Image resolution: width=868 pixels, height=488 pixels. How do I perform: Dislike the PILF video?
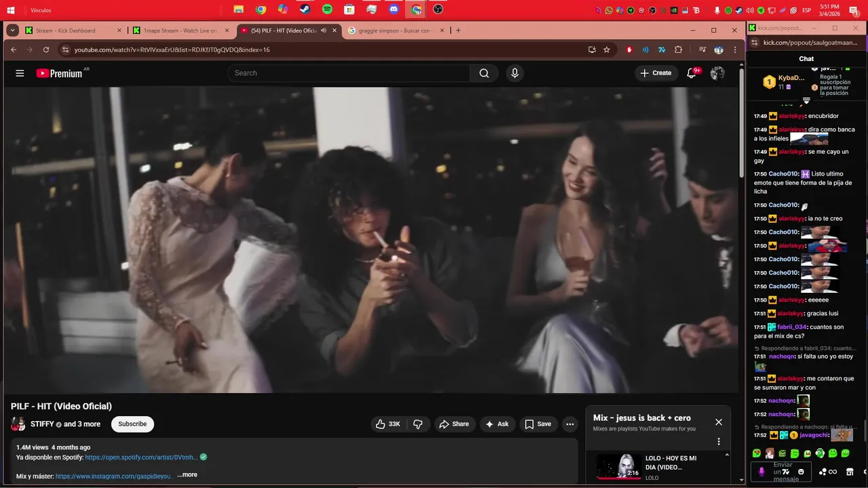tap(418, 424)
